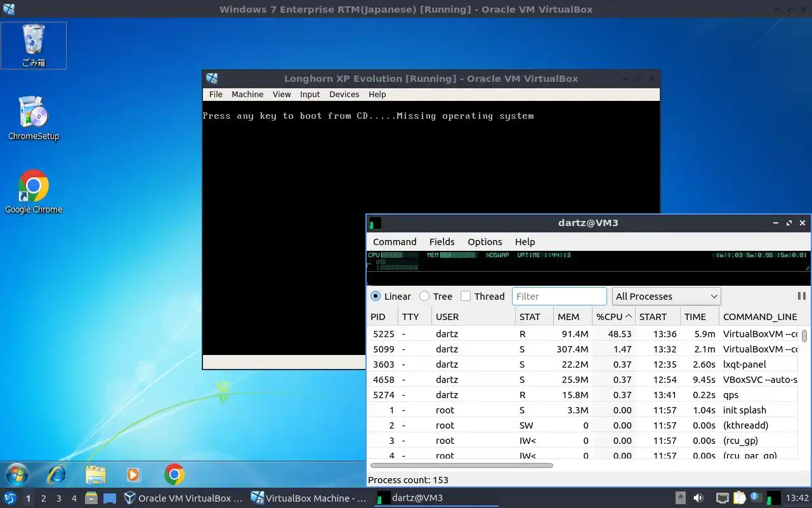Toggle sort order on %CPU column header

(614, 316)
